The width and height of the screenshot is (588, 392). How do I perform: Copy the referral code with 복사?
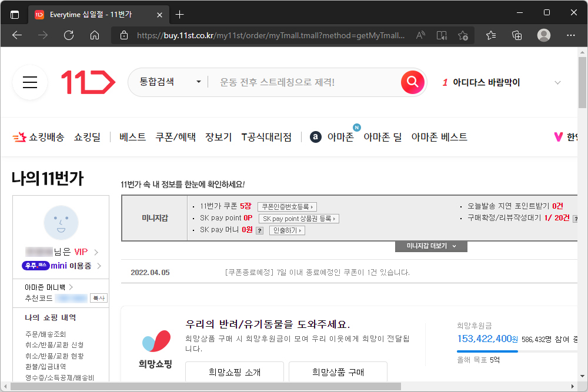(x=99, y=298)
